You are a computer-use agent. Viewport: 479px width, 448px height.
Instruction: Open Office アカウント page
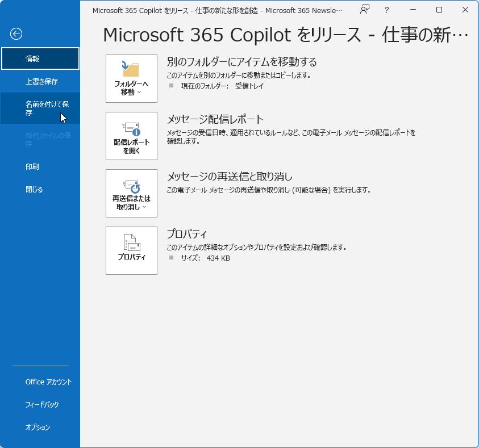pos(40,382)
